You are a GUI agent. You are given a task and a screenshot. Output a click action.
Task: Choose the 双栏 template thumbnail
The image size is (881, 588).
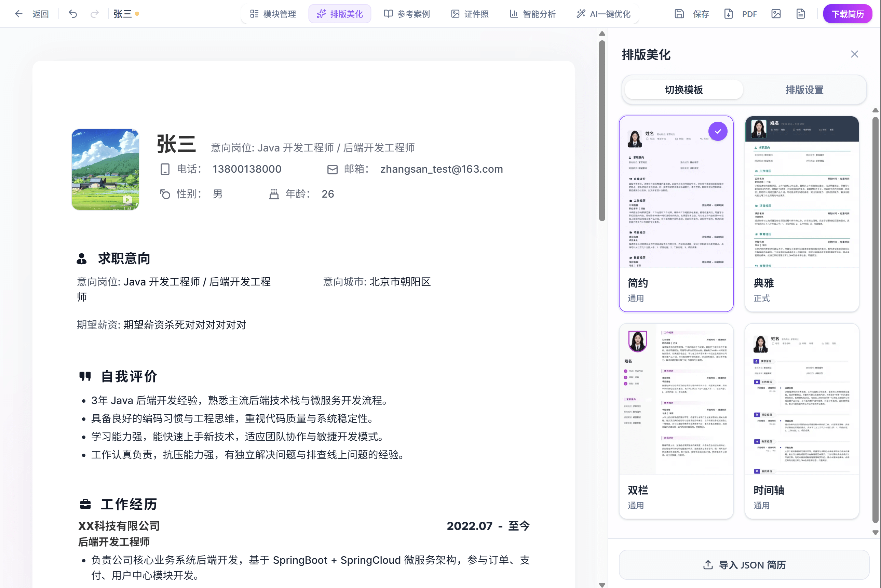676,421
